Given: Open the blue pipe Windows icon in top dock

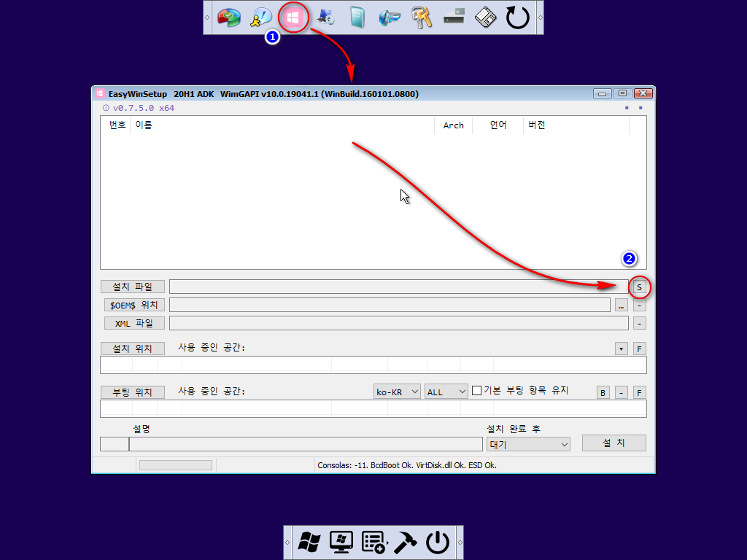Looking at the screenshot, I should coord(390,17).
